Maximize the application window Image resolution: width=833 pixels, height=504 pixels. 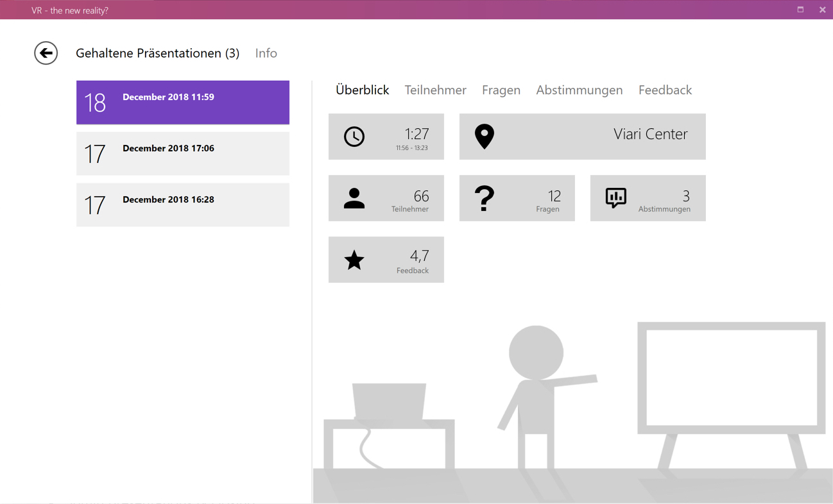(800, 10)
